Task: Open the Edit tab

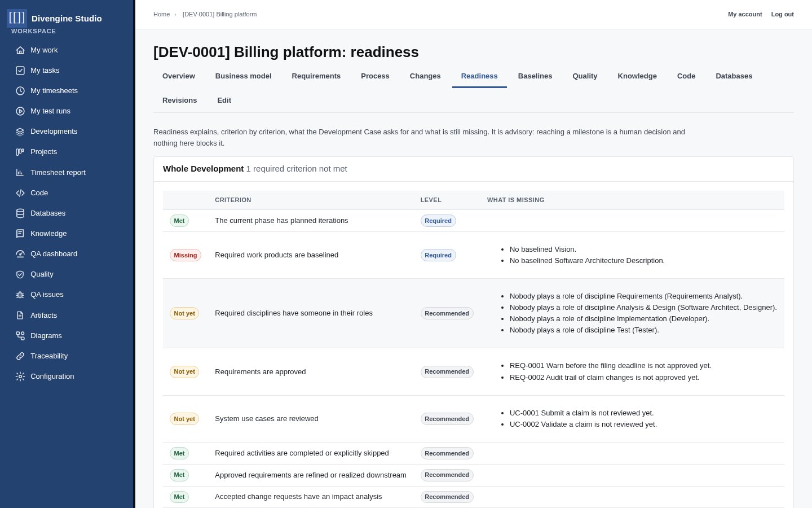Action: 224,100
